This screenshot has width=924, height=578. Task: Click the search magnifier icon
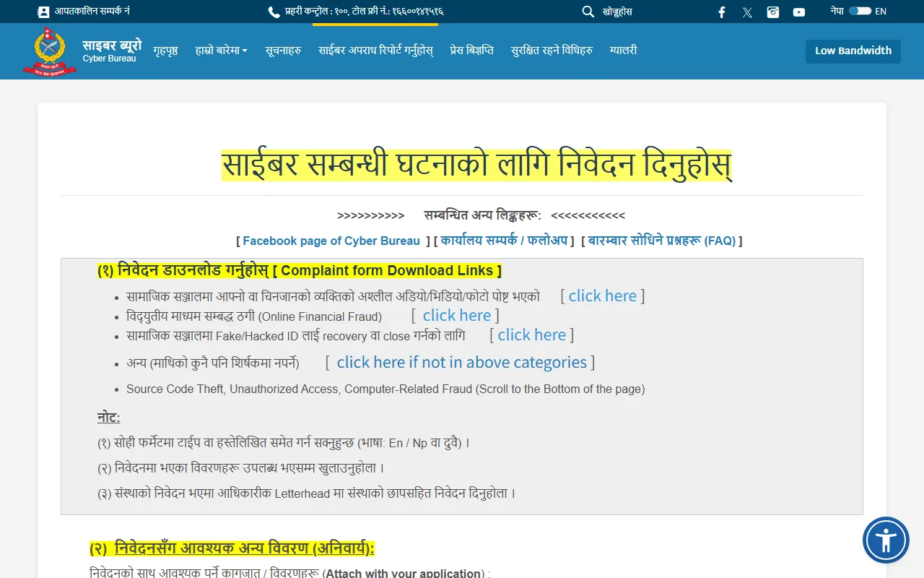pyautogui.click(x=588, y=12)
